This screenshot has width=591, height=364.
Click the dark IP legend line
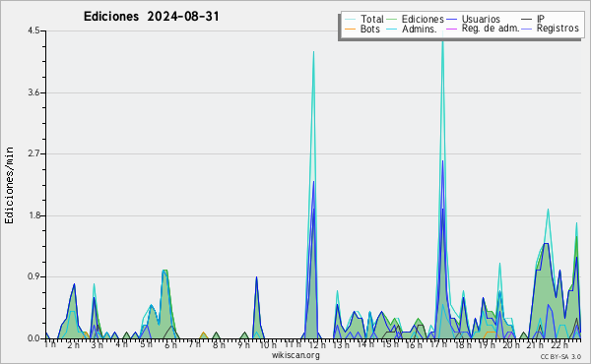click(527, 20)
